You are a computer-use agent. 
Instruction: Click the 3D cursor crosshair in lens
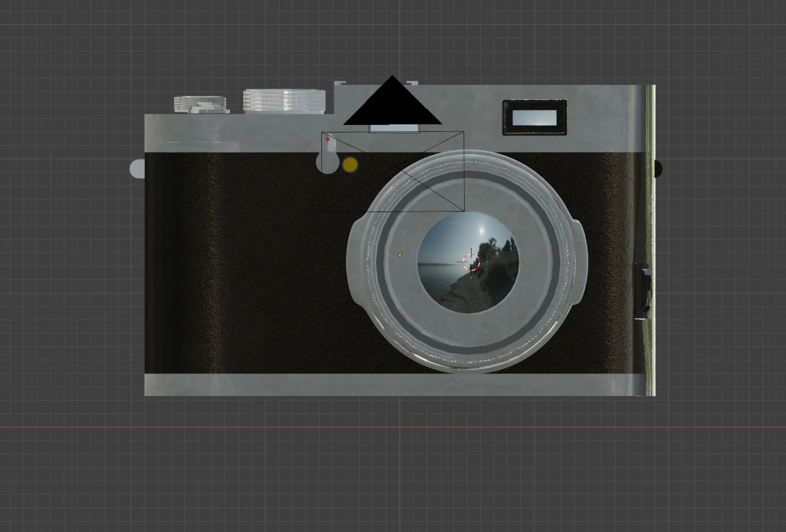pos(471,263)
